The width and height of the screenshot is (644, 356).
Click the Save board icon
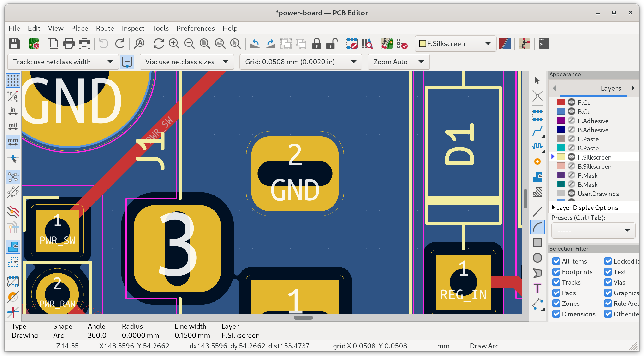click(14, 44)
